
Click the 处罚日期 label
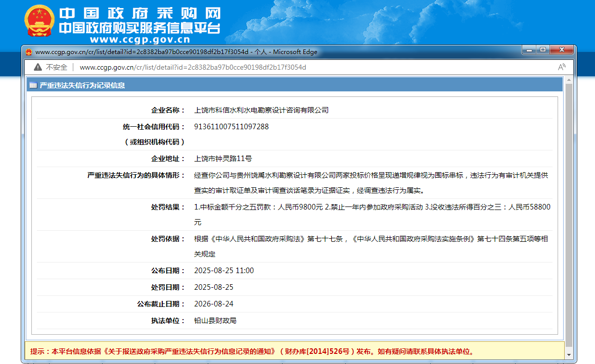(168, 287)
